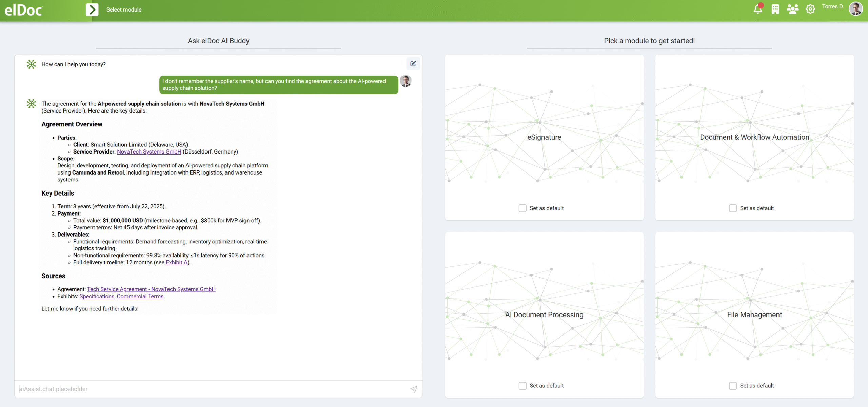
Task: Click the Torres D. profile avatar
Action: pyautogui.click(x=855, y=8)
